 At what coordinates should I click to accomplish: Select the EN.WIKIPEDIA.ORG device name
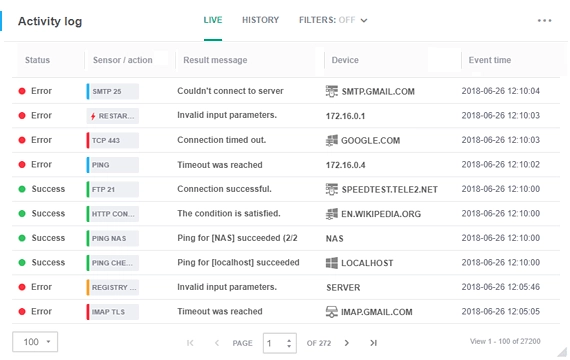[x=381, y=214]
